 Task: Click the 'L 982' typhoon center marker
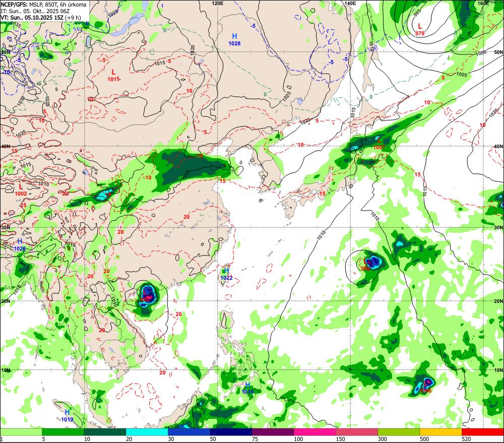tap(145, 296)
